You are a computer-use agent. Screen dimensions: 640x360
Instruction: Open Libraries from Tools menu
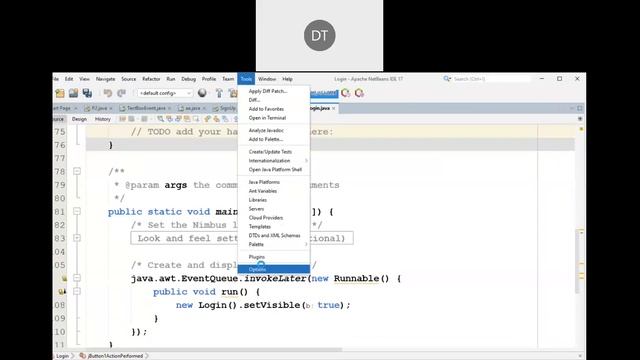pyautogui.click(x=273, y=200)
